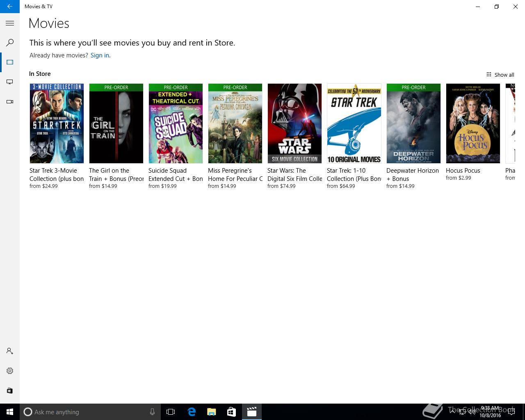Open The Girl on the Train poster

(x=116, y=123)
